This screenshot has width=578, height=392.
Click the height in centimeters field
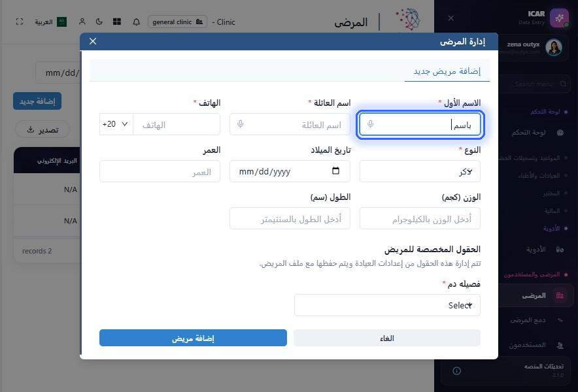click(x=290, y=218)
